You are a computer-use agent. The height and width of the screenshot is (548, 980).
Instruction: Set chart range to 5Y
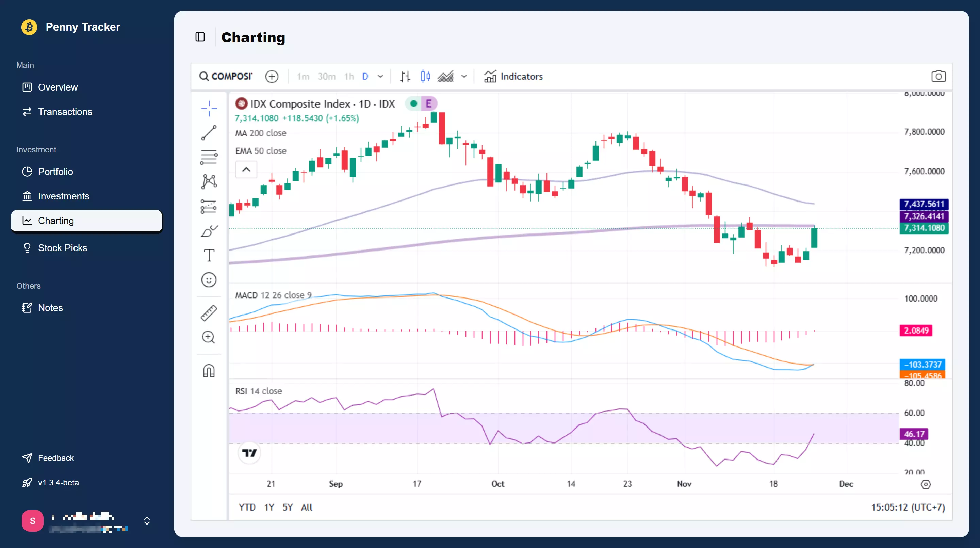click(288, 507)
